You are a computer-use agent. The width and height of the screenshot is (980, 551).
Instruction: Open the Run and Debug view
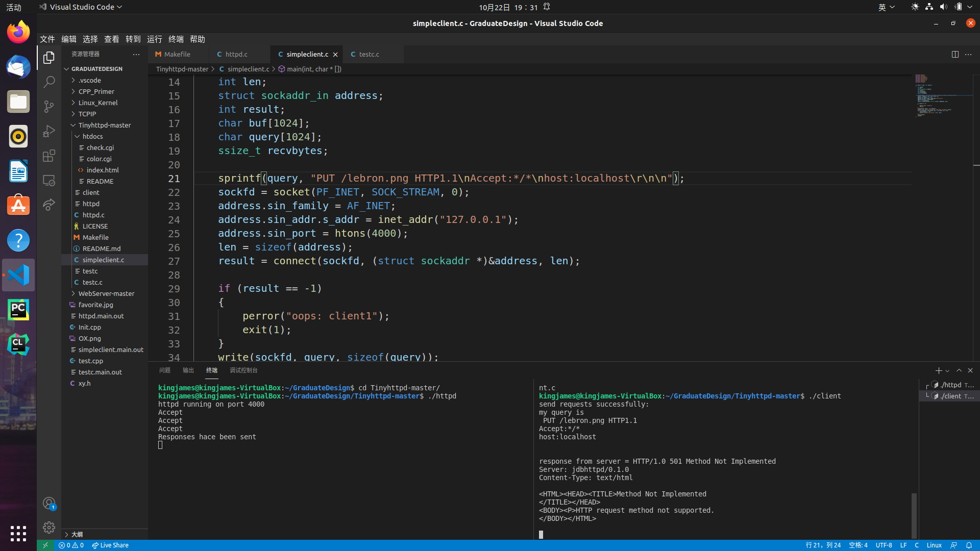49,131
